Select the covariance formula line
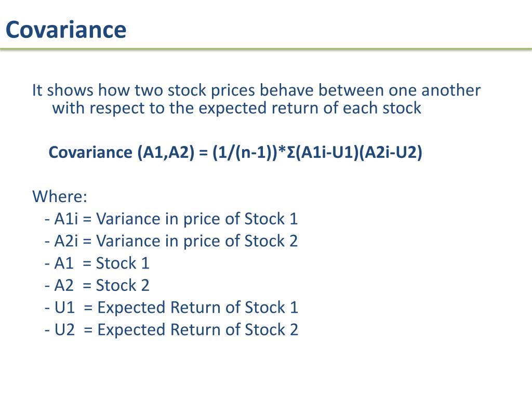The height and width of the screenshot is (399, 532). coord(235,152)
